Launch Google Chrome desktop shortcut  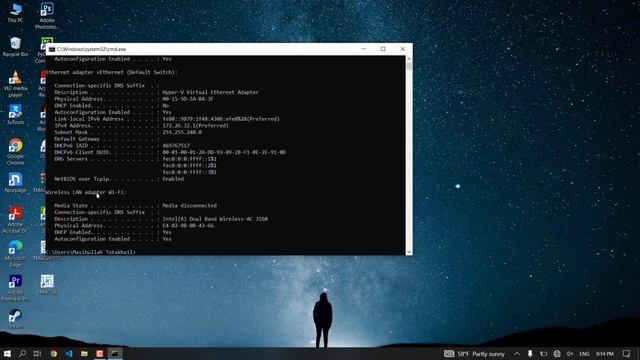[15, 152]
